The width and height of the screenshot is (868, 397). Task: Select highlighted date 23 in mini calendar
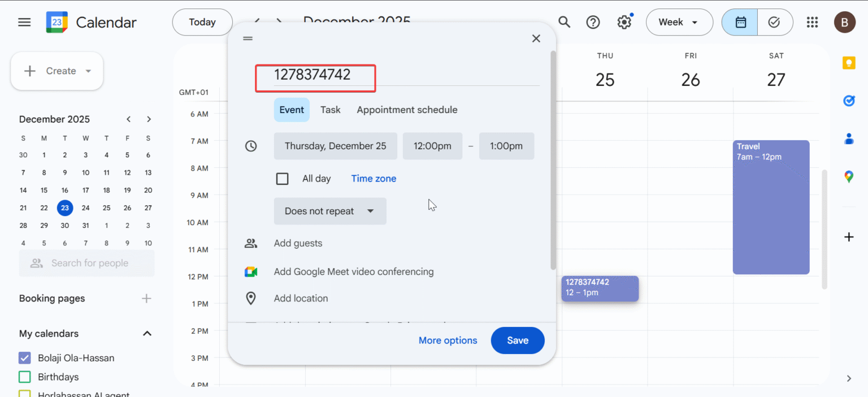65,208
